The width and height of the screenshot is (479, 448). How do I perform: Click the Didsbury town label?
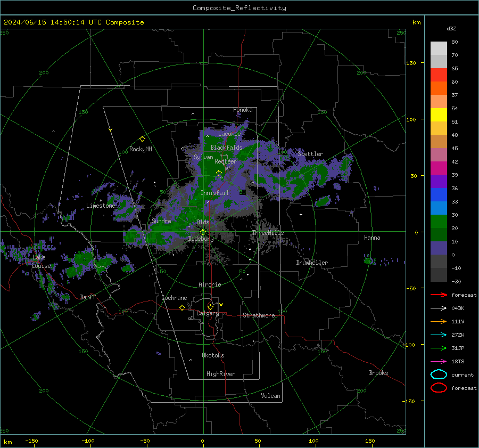[x=201, y=239]
